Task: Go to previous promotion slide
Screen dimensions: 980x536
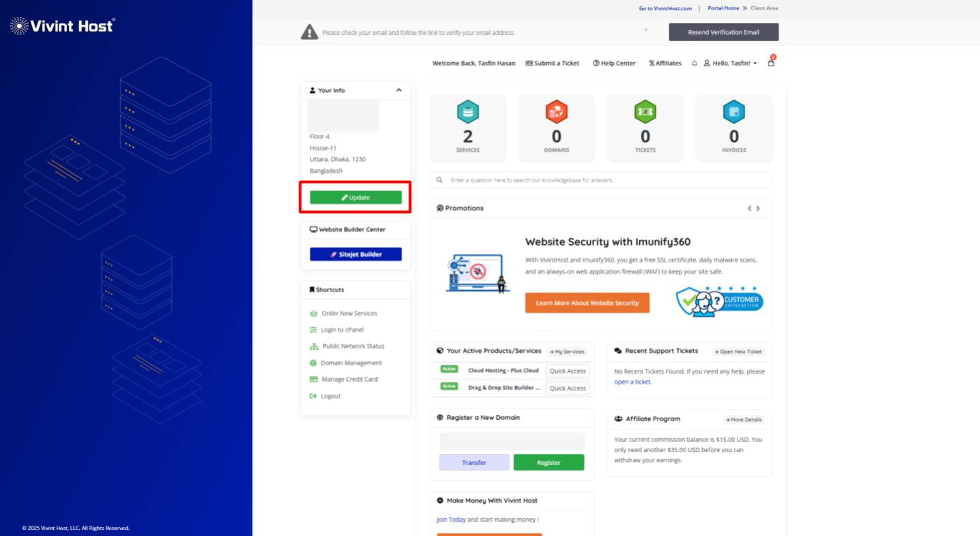Action: coord(749,208)
